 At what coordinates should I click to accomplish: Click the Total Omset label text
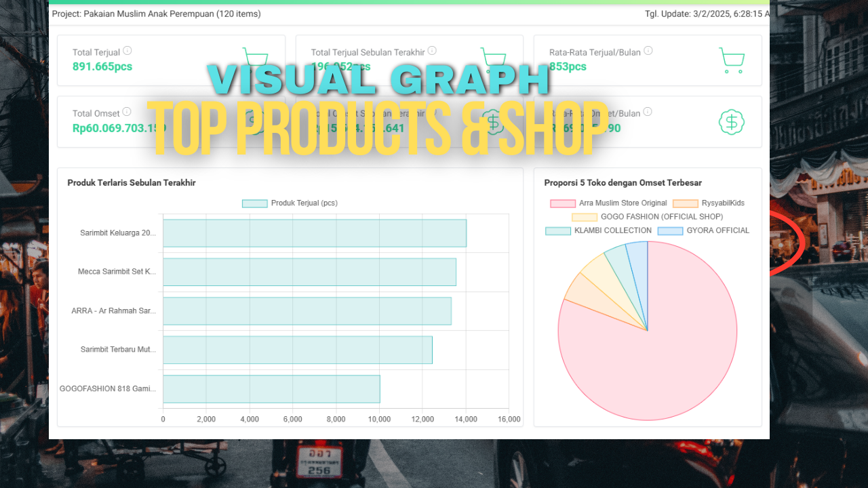(x=96, y=113)
